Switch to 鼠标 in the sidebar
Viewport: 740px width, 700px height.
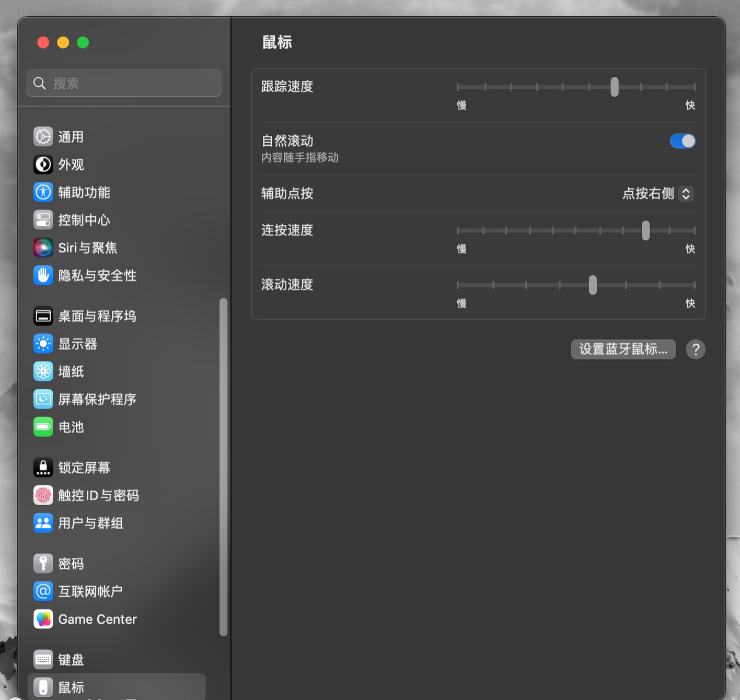pyautogui.click(x=72, y=687)
